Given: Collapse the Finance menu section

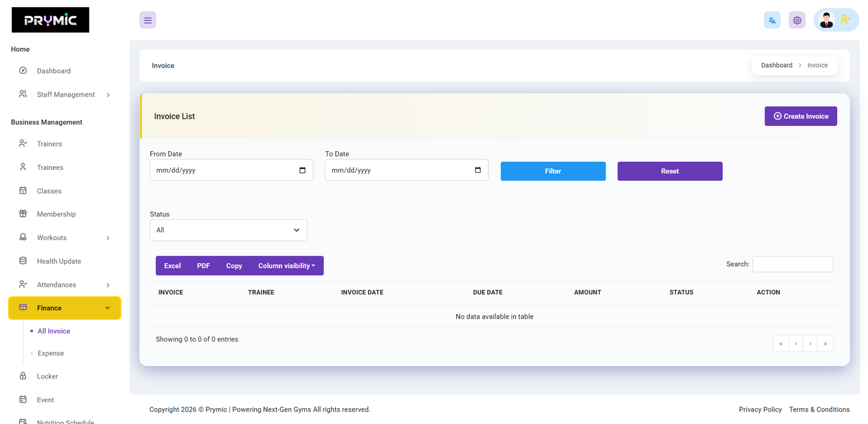Looking at the screenshot, I should tap(107, 308).
